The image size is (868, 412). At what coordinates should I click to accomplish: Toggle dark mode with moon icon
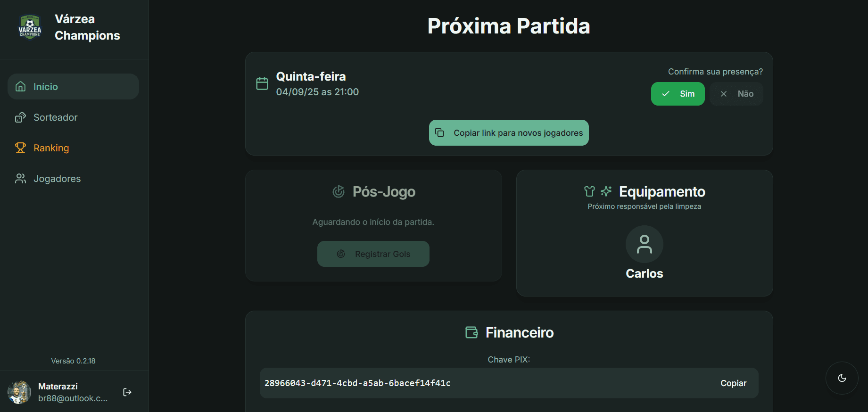click(842, 378)
